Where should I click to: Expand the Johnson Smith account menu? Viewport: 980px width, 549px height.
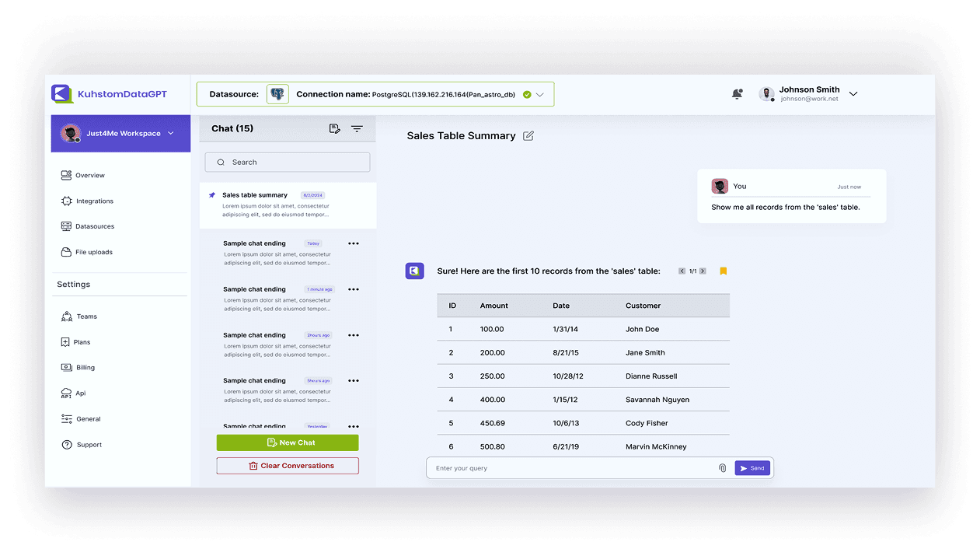click(853, 94)
